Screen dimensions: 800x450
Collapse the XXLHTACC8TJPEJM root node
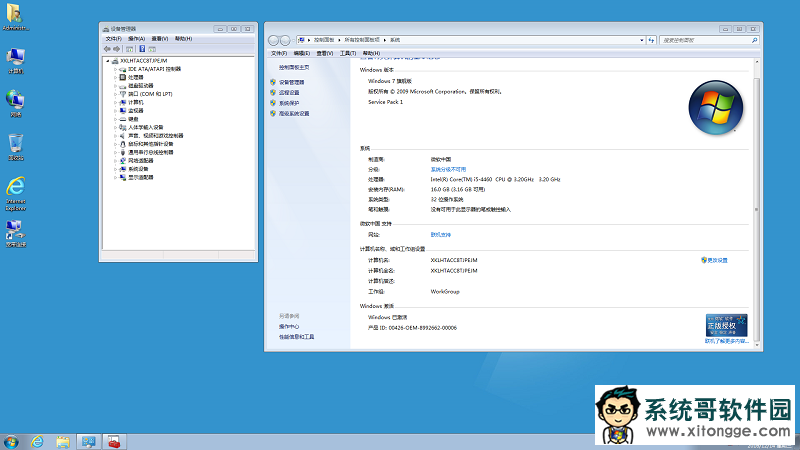pyautogui.click(x=108, y=61)
